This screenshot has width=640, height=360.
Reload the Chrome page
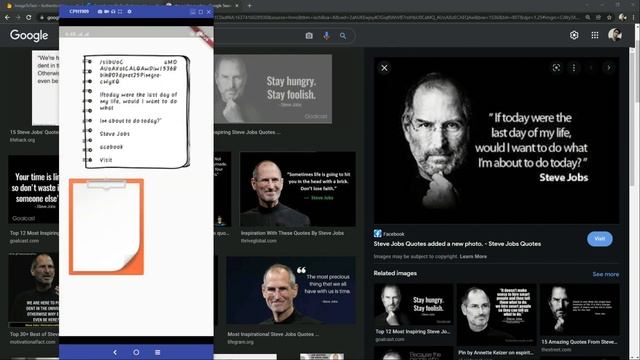coord(29,18)
